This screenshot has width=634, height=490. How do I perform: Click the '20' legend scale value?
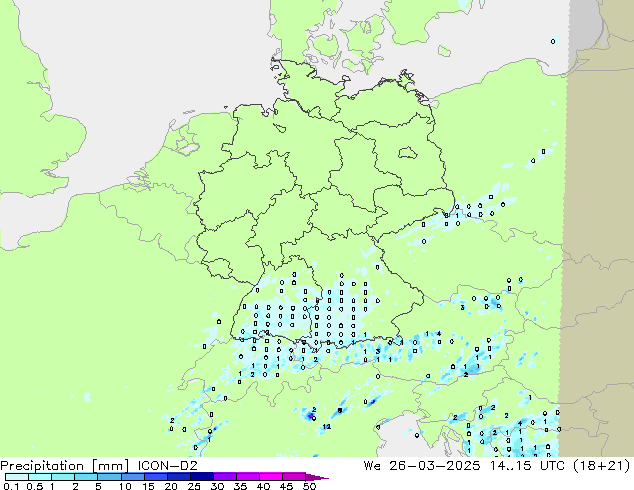tap(171, 486)
